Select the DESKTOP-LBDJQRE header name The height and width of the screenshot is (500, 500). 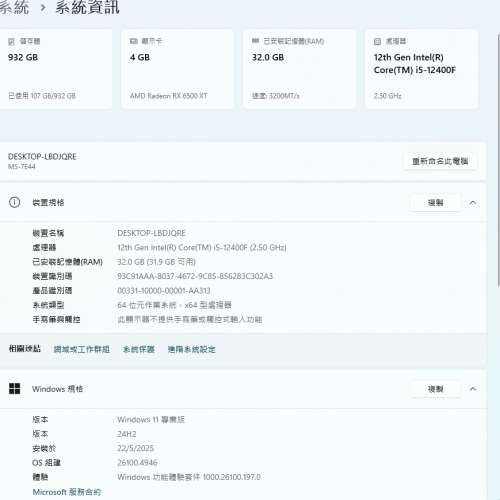(42, 157)
